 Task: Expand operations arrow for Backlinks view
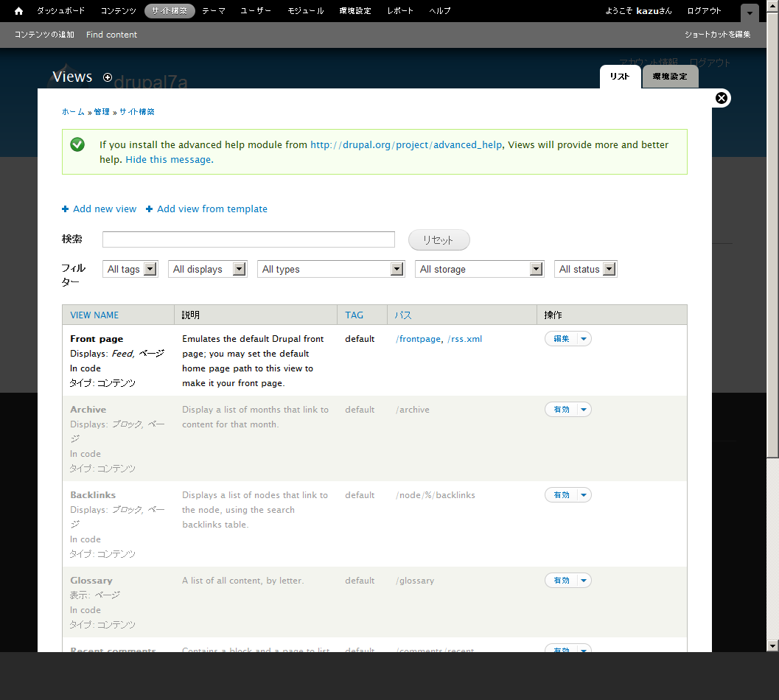click(x=584, y=495)
